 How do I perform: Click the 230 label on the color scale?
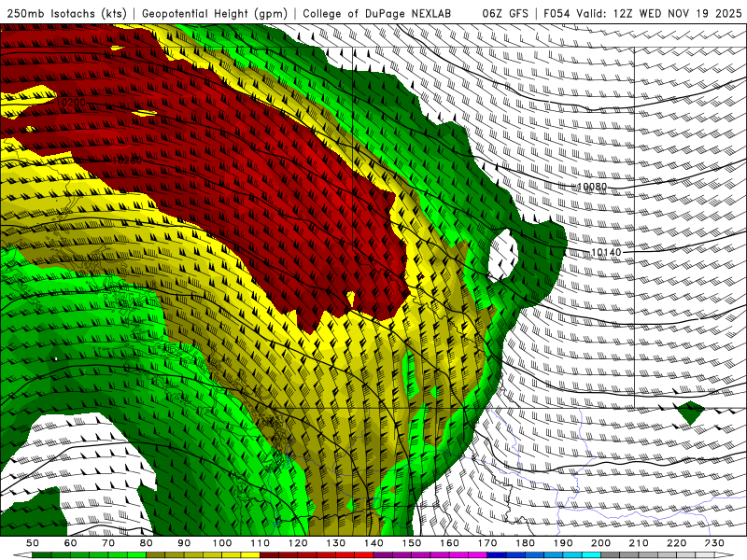coord(714,543)
